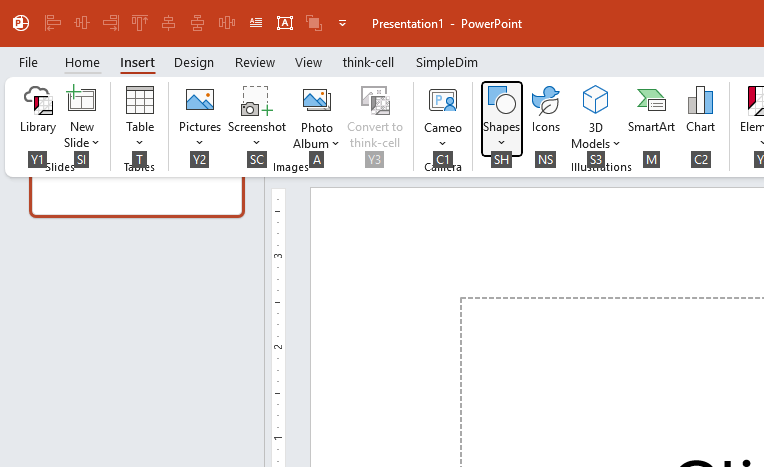Click the 3D Models cube icon
Image resolution: width=764 pixels, height=467 pixels.
pos(595,99)
